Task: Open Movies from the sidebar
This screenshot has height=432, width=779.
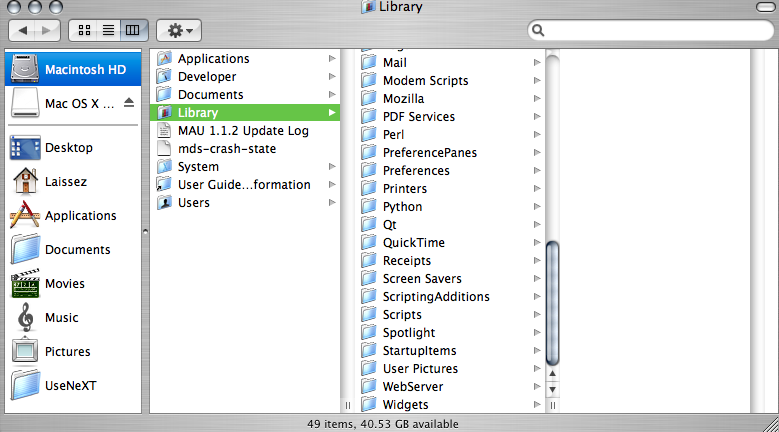Action: click(x=73, y=284)
